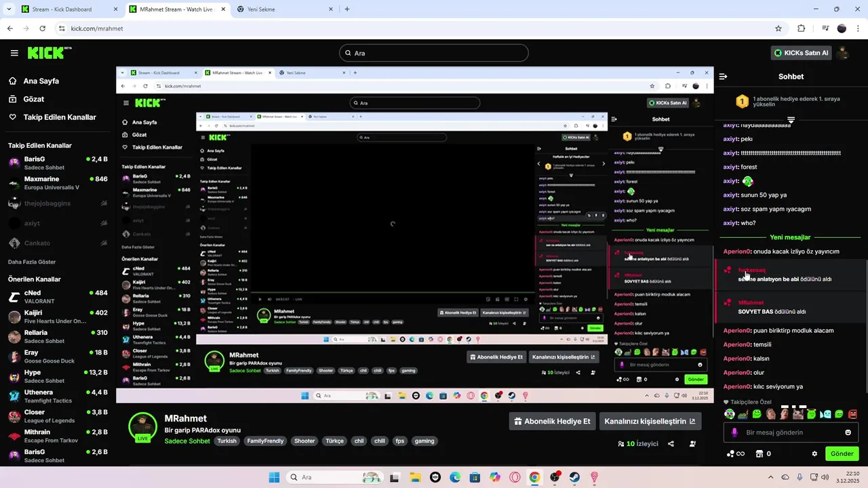Click Abonelik Hediye Et button

pos(553,421)
